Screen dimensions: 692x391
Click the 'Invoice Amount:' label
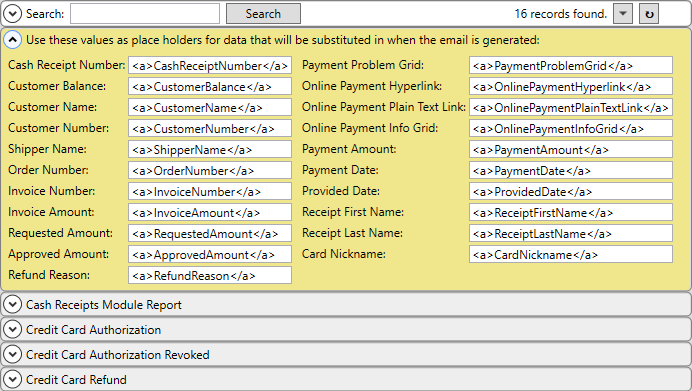click(x=51, y=212)
